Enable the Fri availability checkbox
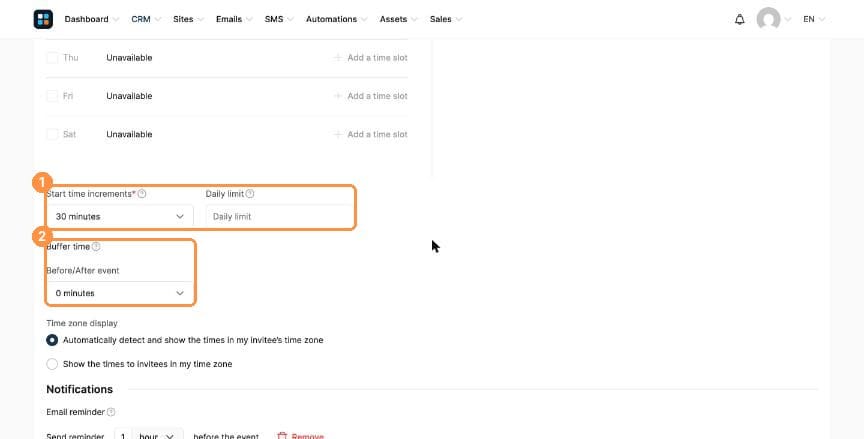Viewport: 864px width, 439px height. click(x=52, y=96)
